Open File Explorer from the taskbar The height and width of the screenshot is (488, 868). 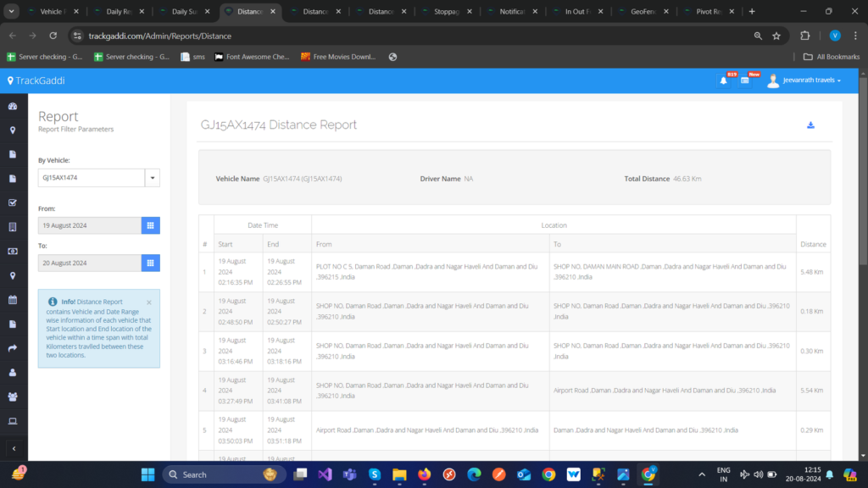(399, 474)
